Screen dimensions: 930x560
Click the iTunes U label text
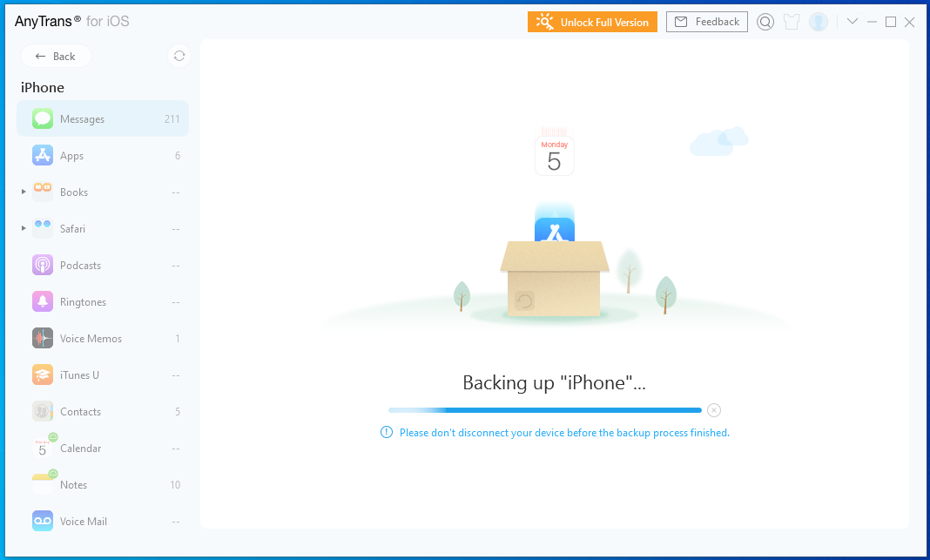coord(79,374)
